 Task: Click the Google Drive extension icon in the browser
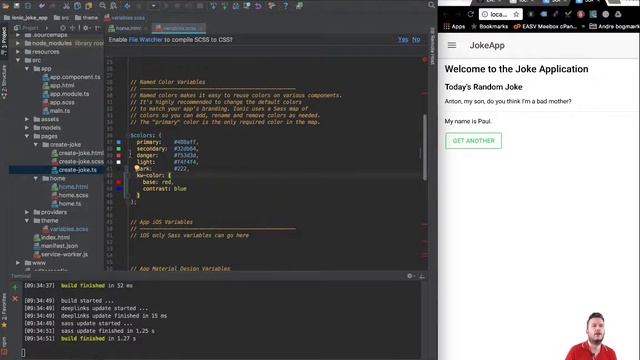pyautogui.click(x=618, y=14)
